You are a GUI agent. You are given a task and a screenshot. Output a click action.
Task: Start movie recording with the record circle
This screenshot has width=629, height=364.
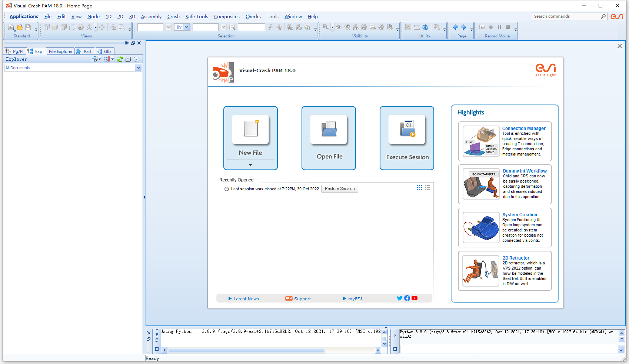pos(491,27)
